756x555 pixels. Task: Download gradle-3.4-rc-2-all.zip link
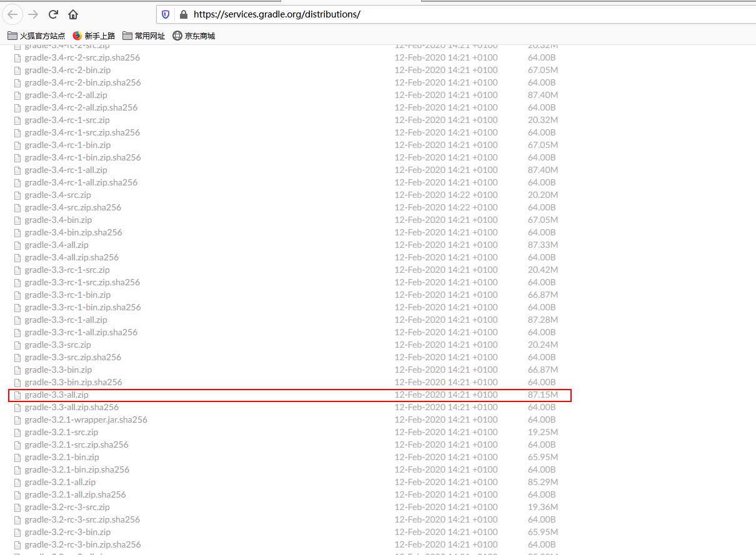[x=66, y=96]
